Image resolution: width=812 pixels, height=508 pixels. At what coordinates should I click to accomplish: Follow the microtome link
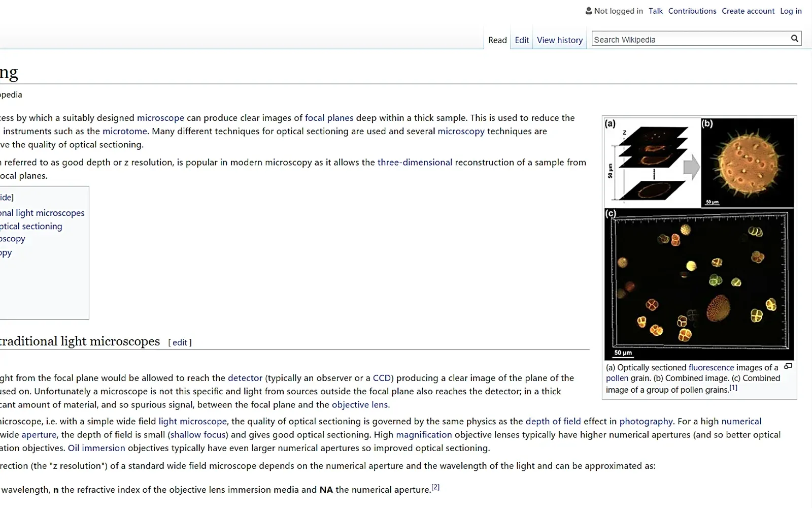125,131
